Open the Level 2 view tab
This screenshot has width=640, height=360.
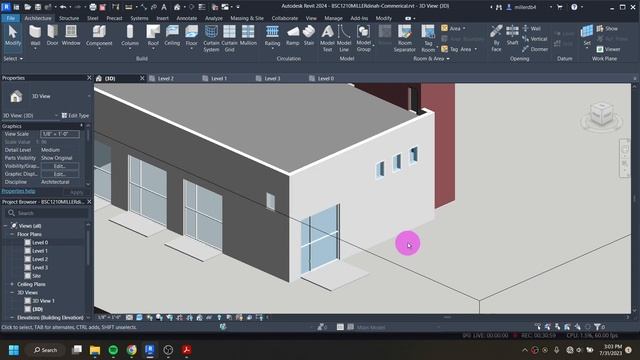pos(165,78)
